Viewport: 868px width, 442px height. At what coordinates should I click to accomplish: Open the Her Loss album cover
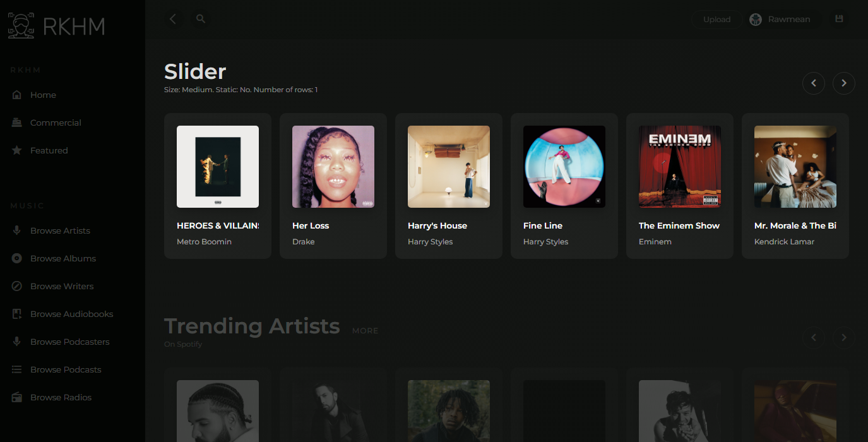coord(333,167)
